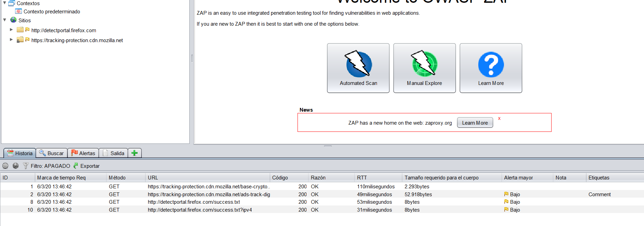Viewport: 644px width, 226px height.
Task: Click the folder icon for tracking-protection.cdn.mozilla.net
Action: coord(20,40)
